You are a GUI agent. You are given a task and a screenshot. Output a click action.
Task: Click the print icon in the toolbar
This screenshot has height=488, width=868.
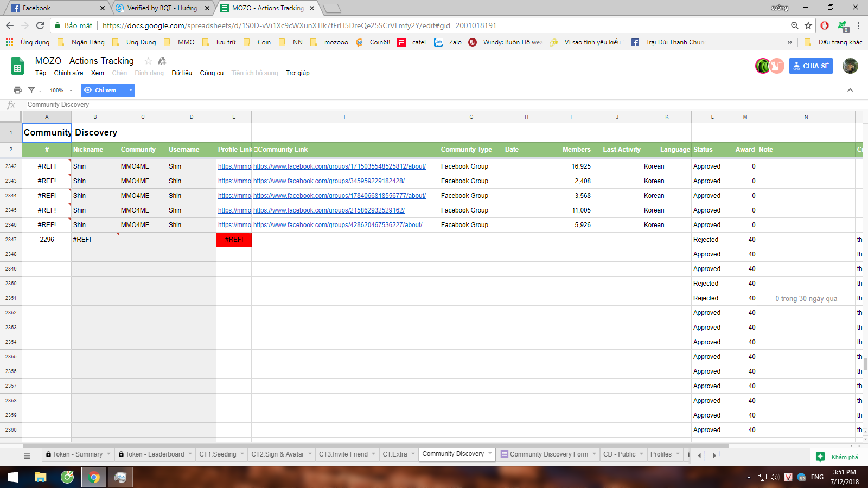click(x=17, y=90)
